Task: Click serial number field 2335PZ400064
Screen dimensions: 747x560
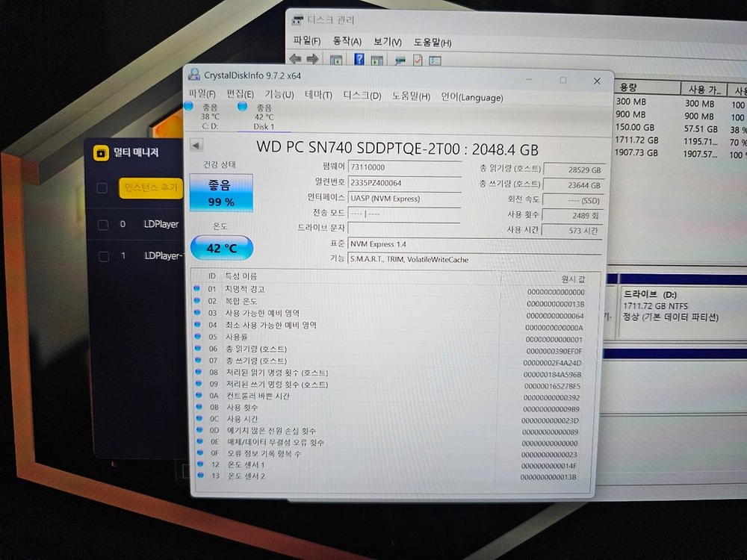Action: click(x=405, y=183)
